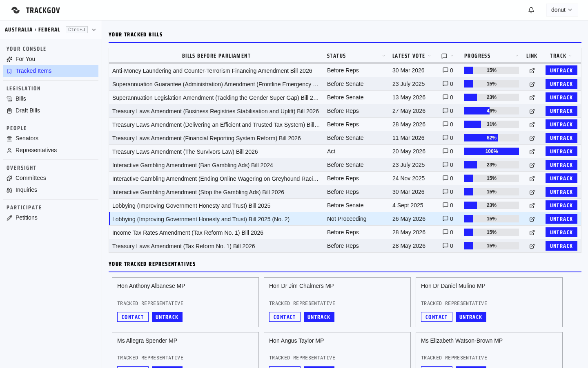Open external link for Gender Super Gap Bill
This screenshot has width=588, height=368.
532,98
